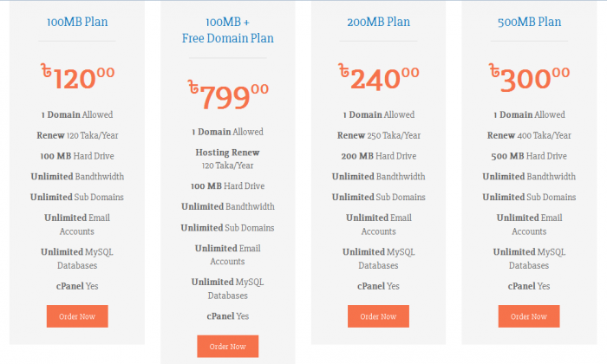Select the "200 MB Hard Drive" feature
Viewport: 607px width, 364px height.
(x=378, y=156)
